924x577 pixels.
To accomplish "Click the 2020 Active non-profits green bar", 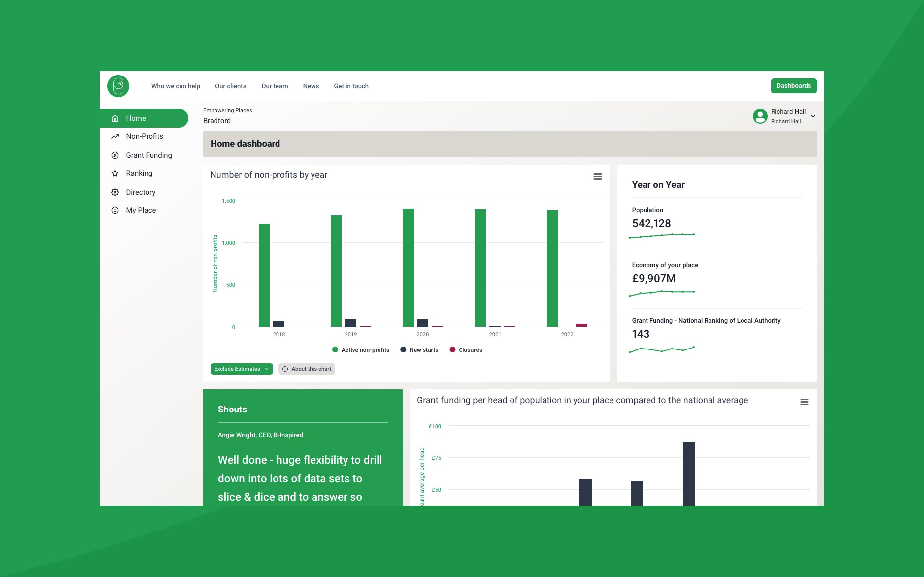I will [408, 267].
